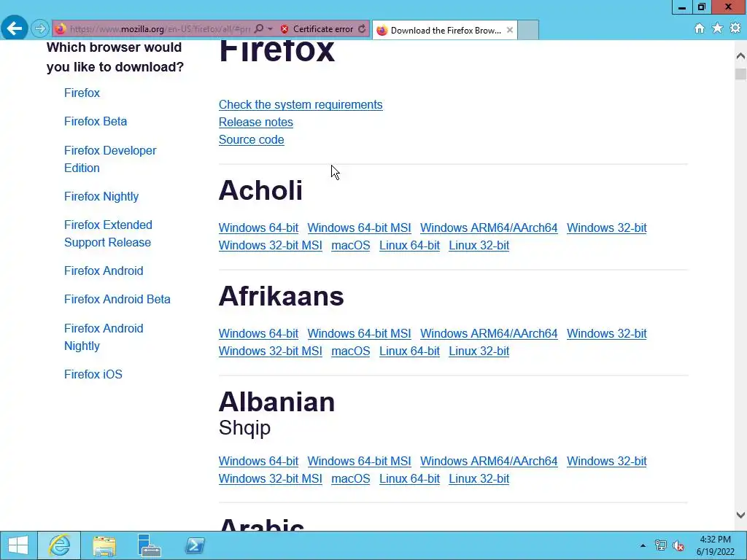Download Albanian Linux 64-bit
The height and width of the screenshot is (560, 747).
pos(409,479)
